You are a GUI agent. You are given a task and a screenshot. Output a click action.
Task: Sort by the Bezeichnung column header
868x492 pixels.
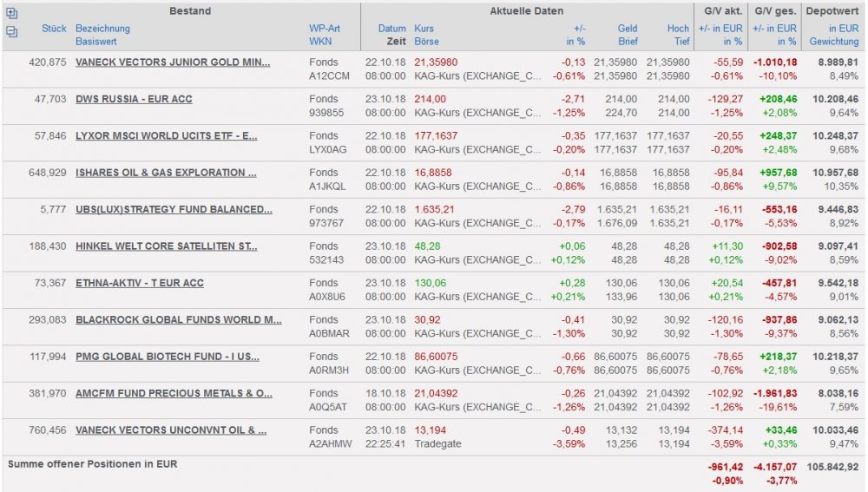[102, 29]
